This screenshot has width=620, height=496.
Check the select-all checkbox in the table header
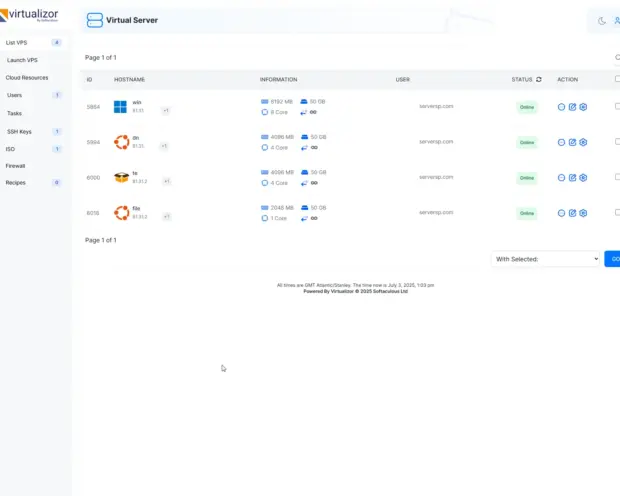pyautogui.click(x=617, y=79)
